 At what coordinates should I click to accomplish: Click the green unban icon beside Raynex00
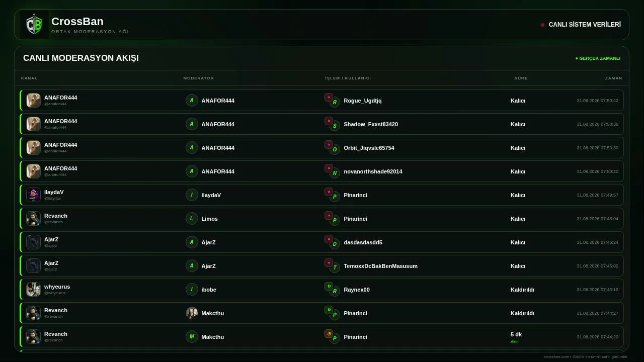pyautogui.click(x=329, y=287)
